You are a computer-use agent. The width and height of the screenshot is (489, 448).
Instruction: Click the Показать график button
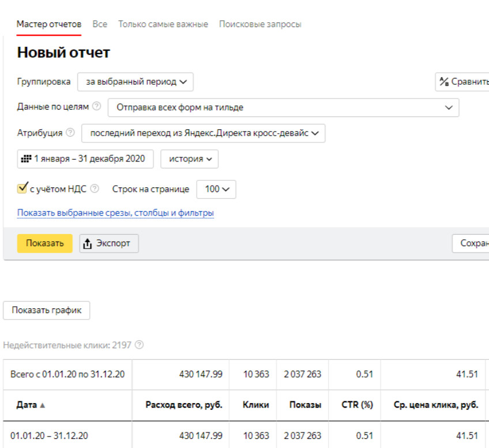(47, 310)
